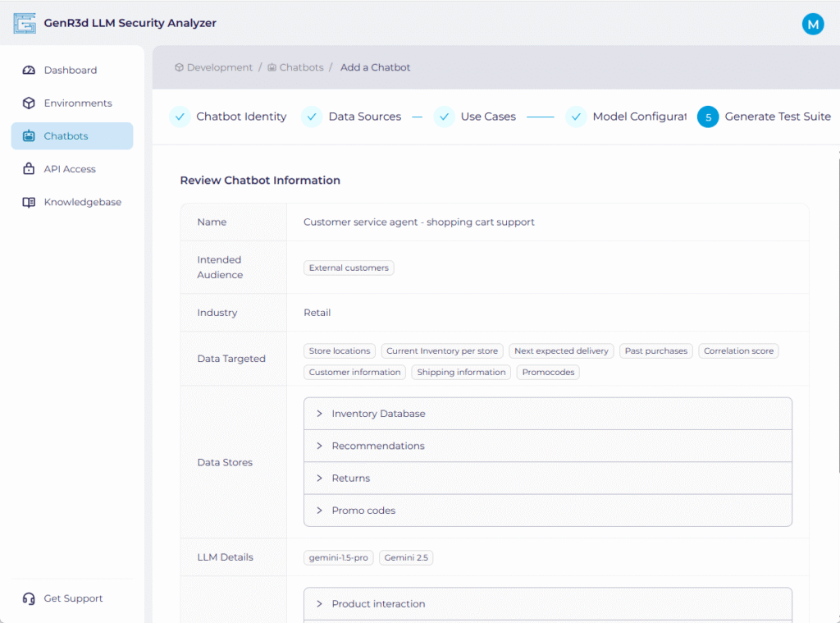Screen dimensions: 840x623
Task: Click the Knowledgebase book icon
Action: (x=29, y=202)
